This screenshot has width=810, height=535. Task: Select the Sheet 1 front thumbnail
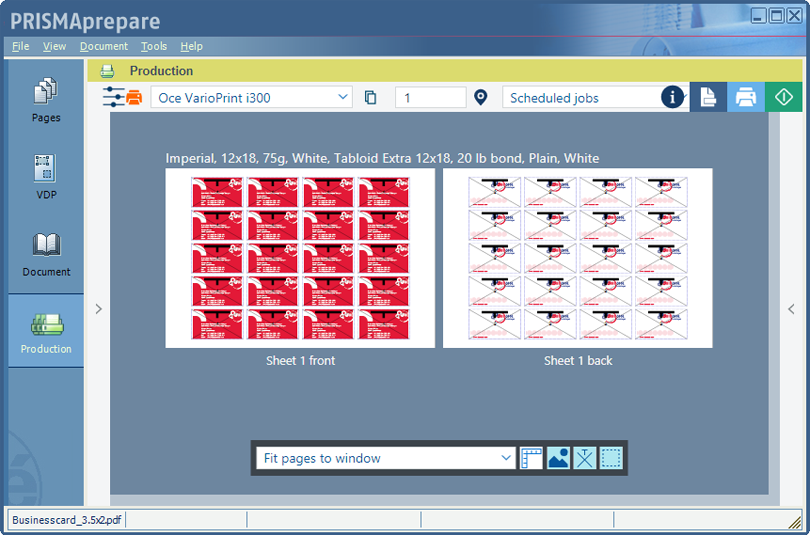[300, 258]
